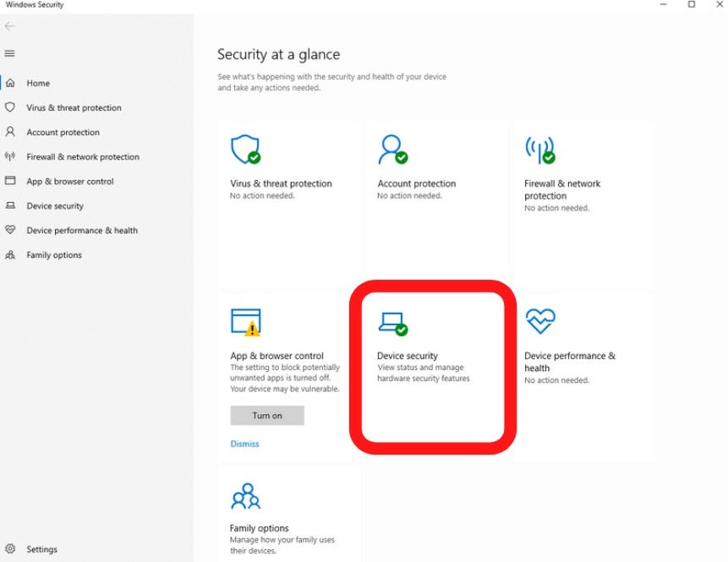728x562 pixels.
Task: Click the "Windows Security" window title text
Action: (x=35, y=4)
